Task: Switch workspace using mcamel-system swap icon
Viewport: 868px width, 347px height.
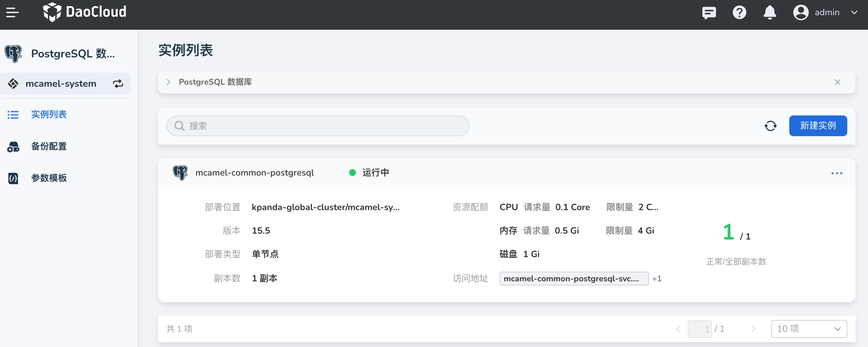Action: pyautogui.click(x=118, y=84)
